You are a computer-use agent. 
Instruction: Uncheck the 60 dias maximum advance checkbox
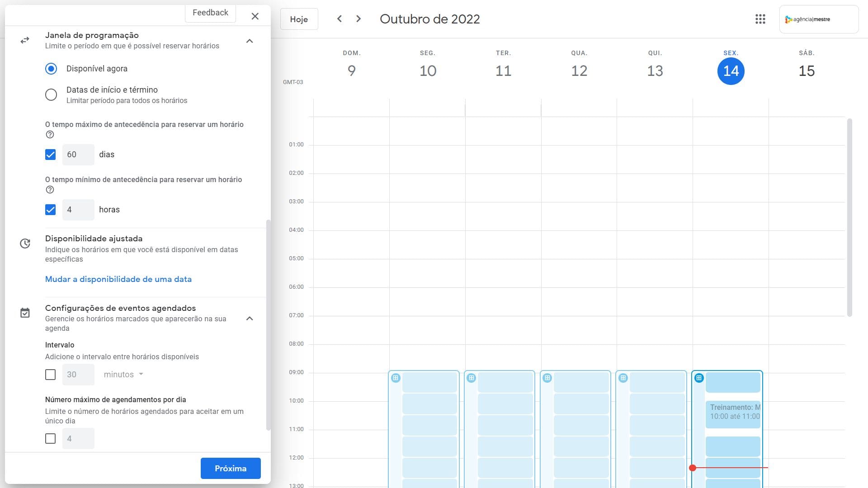(51, 155)
